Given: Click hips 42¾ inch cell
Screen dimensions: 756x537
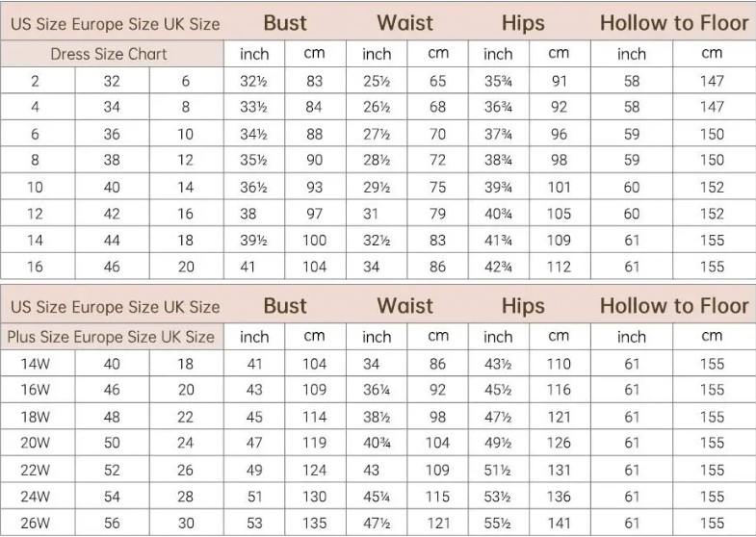Looking at the screenshot, I should click(499, 267).
